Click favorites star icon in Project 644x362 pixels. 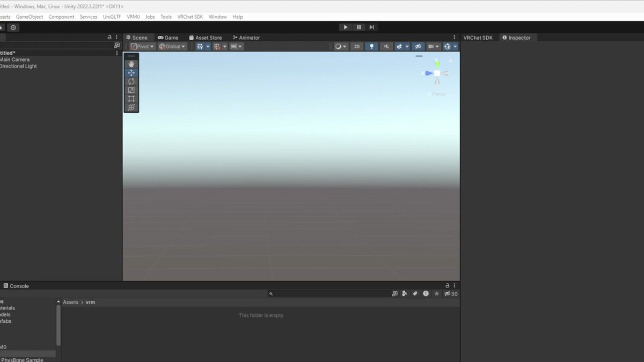click(x=437, y=294)
